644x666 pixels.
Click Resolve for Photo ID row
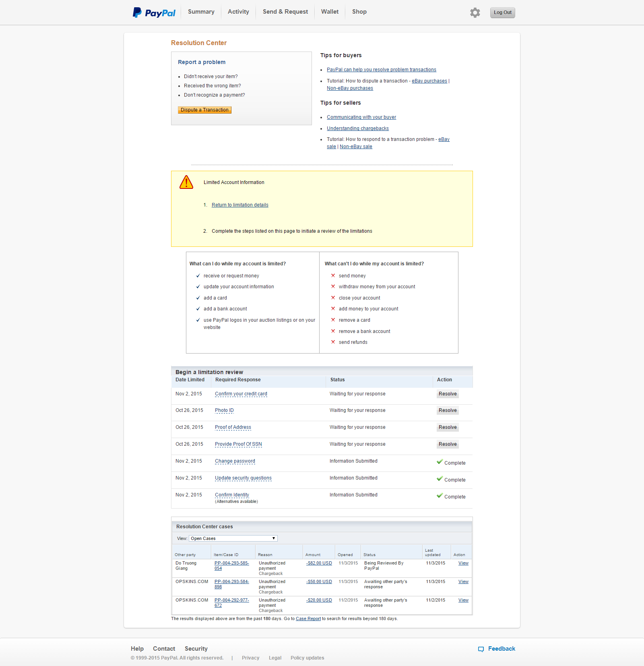(x=448, y=411)
